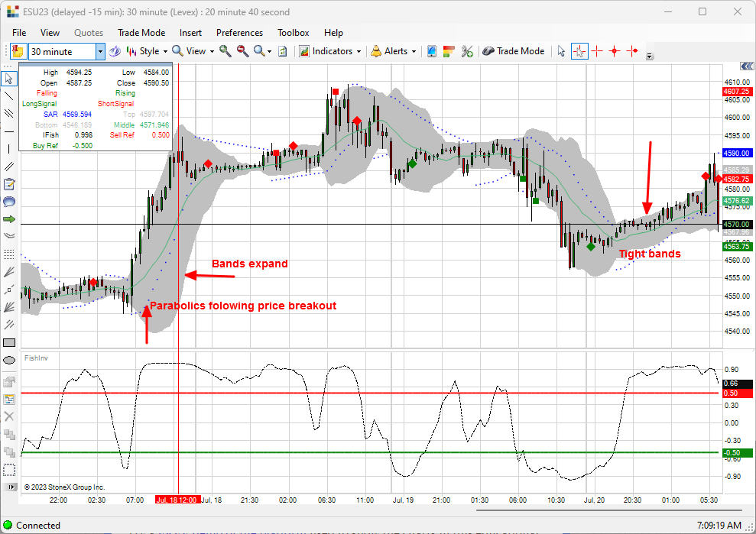The image size is (756, 534).
Task: Click the red 0.50 sell reference level label
Action: (730, 393)
